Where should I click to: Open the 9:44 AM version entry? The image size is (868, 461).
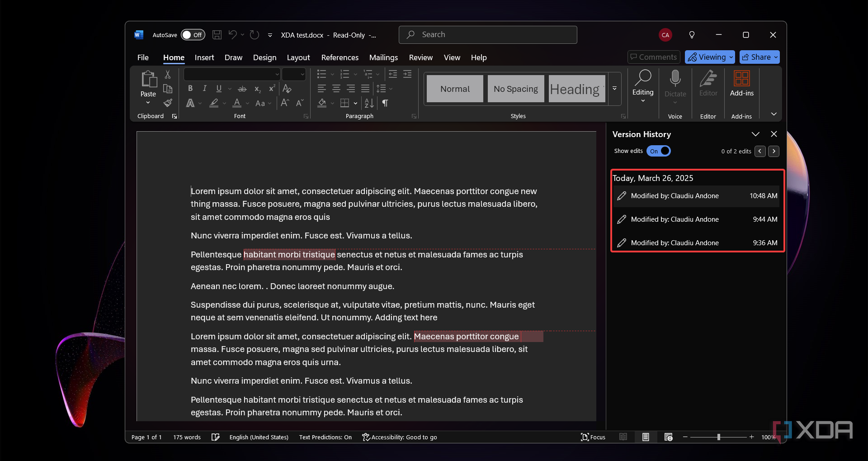pyautogui.click(x=697, y=219)
